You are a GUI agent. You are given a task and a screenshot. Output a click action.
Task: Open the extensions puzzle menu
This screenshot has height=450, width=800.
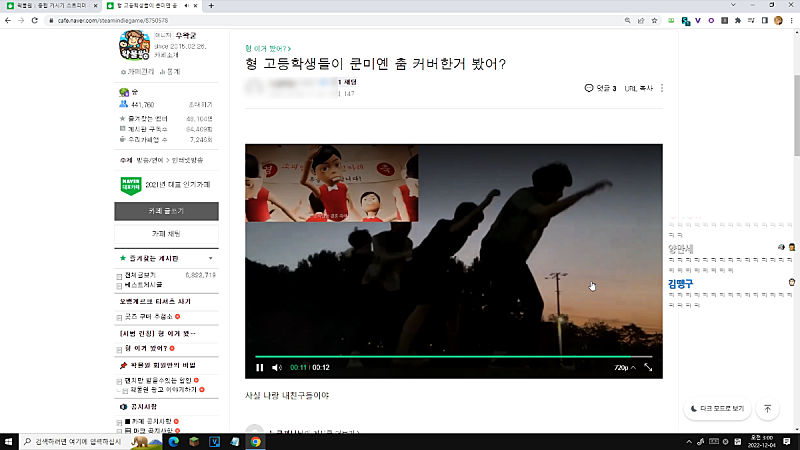tap(738, 20)
